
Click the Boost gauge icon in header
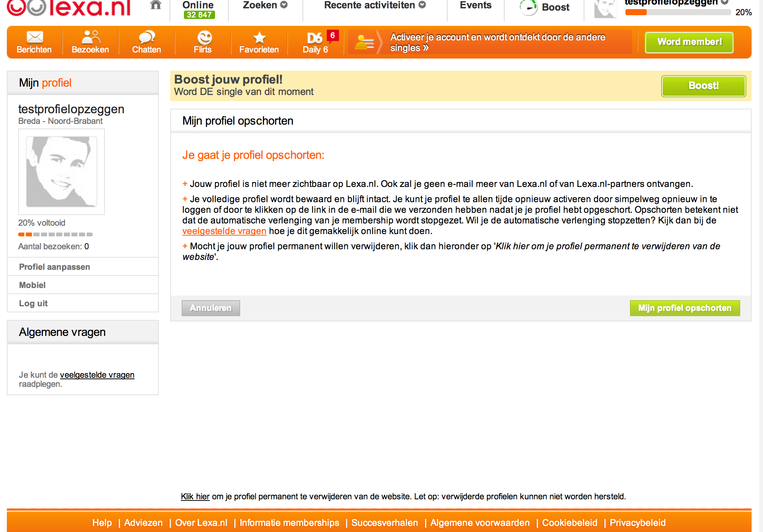point(529,7)
